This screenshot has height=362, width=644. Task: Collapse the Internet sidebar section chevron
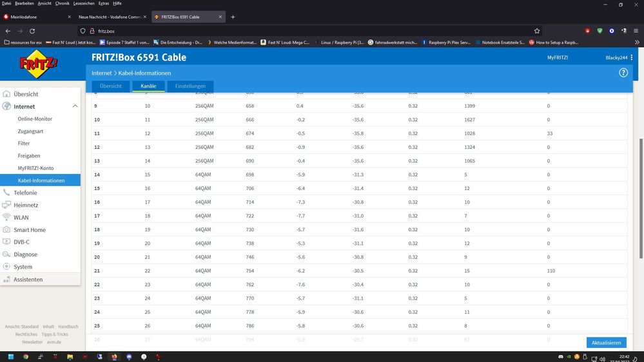tap(75, 106)
